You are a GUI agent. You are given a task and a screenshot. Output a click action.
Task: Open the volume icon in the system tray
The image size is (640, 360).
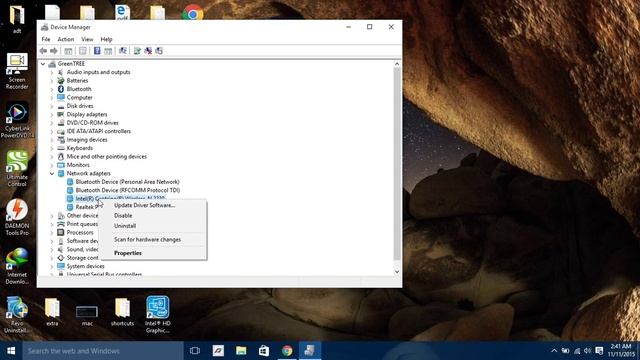(587, 351)
